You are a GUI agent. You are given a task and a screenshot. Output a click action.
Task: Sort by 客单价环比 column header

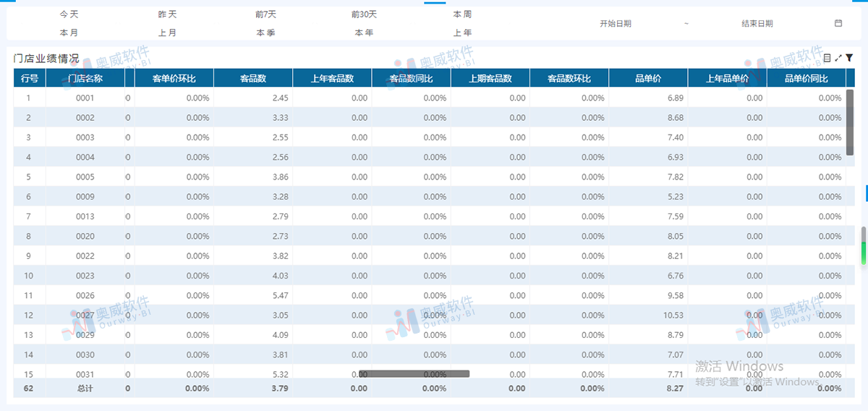[x=174, y=78]
